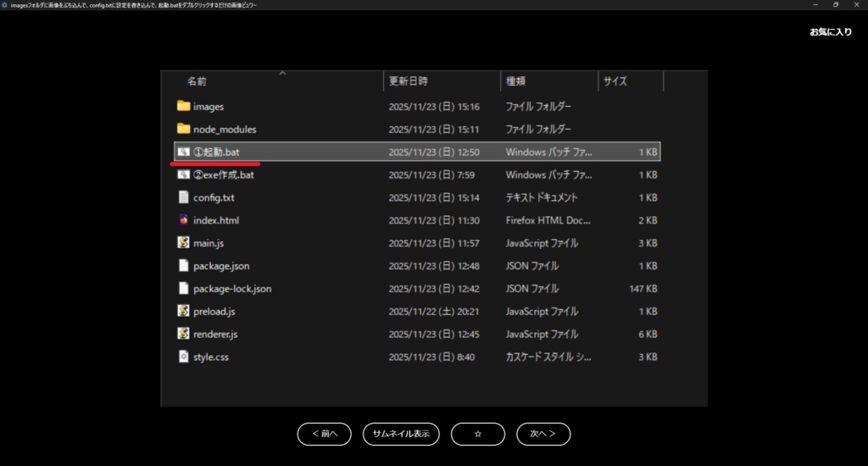This screenshot has height=466, width=868.
Task: Select the file name node_modules
Action: (225, 130)
